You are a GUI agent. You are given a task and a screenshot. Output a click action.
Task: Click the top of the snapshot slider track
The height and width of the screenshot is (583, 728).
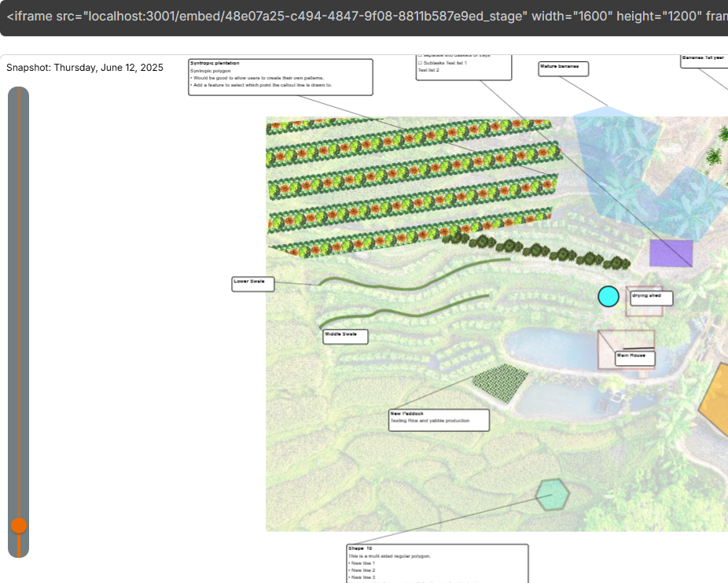pyautogui.click(x=18, y=93)
